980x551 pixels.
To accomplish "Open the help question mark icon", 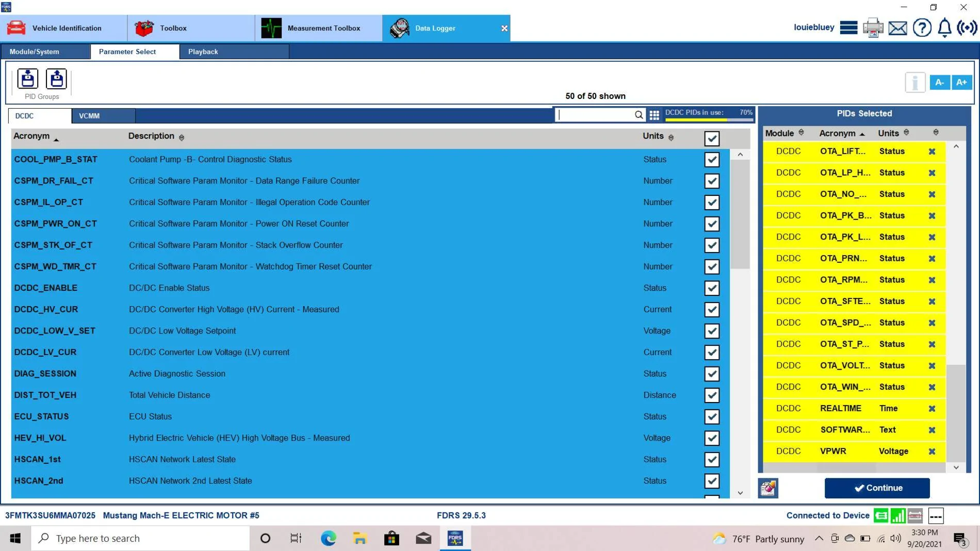I will tap(922, 28).
